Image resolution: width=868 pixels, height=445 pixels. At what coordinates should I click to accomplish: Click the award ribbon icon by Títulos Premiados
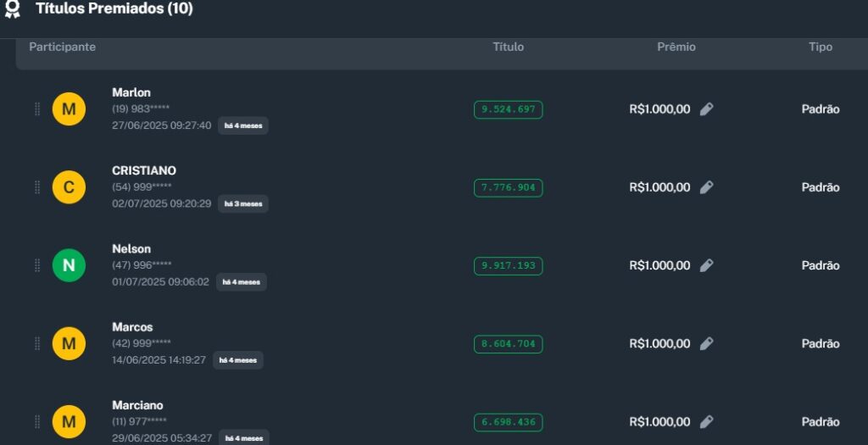[12, 9]
